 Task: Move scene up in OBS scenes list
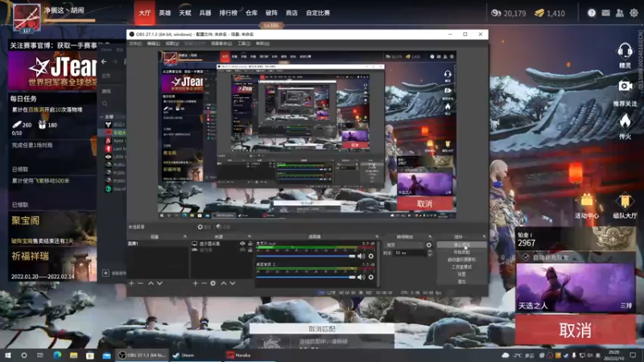151,283
